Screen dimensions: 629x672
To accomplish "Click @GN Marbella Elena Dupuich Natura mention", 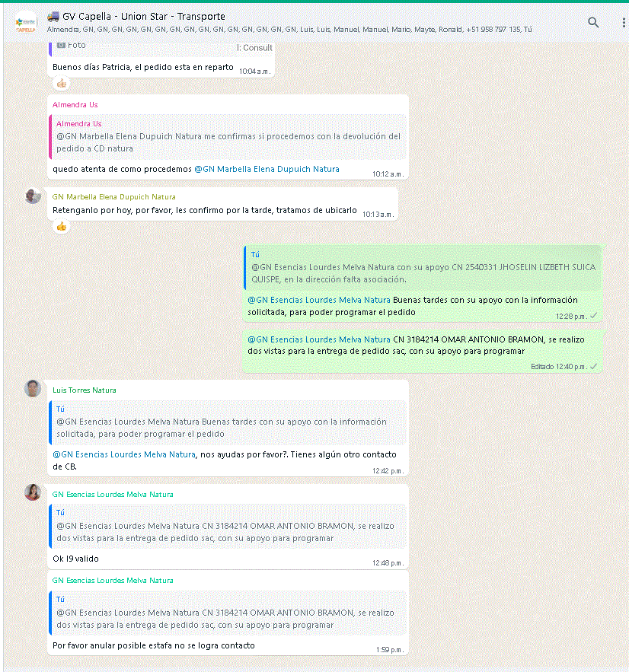I will point(267,169).
